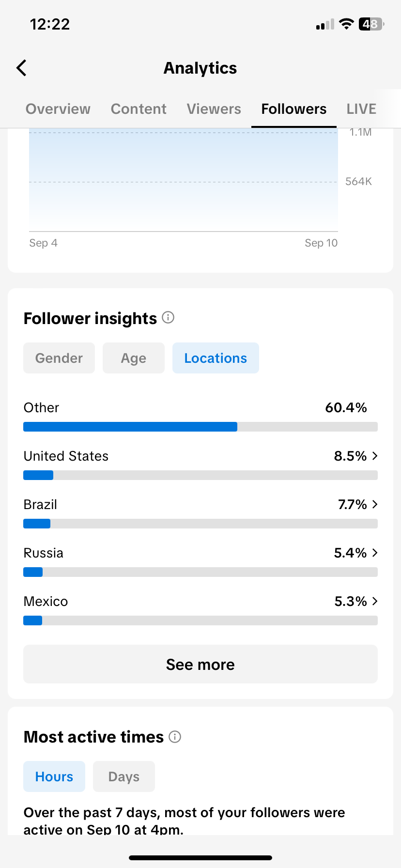
Task: Tap the battery status icon
Action: 371,24
